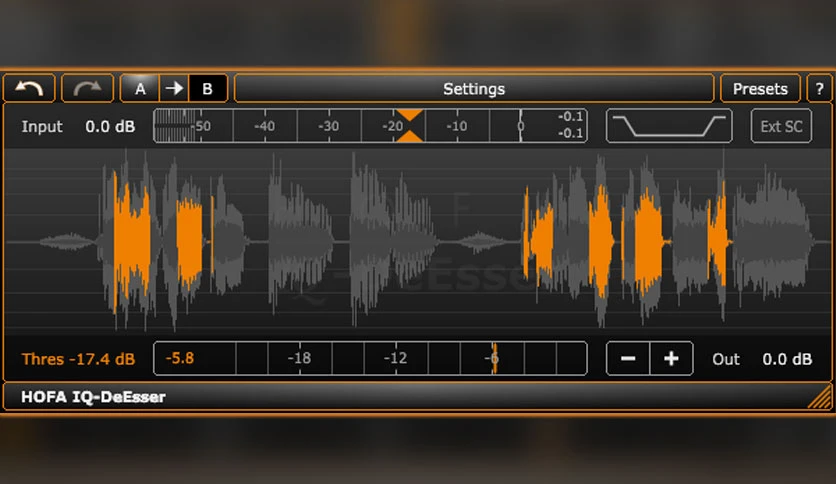This screenshot has height=484, width=836.
Task: Click the orange threshold marker on input meter
Action: (409, 126)
